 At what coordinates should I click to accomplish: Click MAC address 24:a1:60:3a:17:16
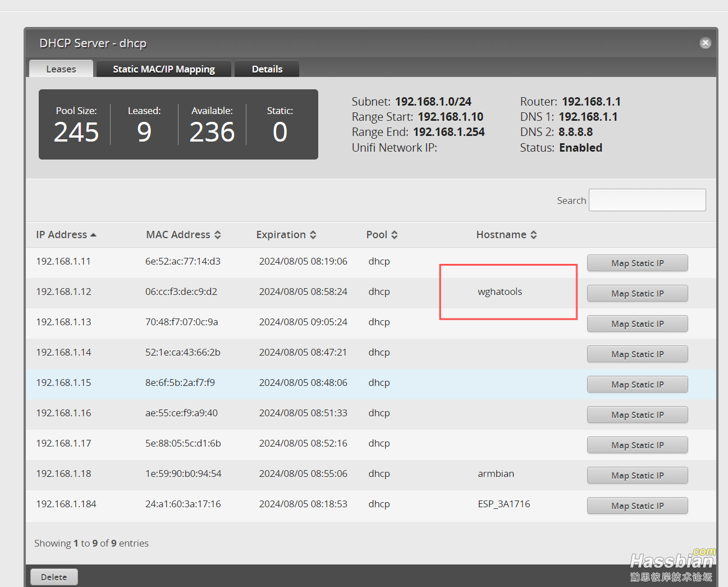(x=183, y=504)
